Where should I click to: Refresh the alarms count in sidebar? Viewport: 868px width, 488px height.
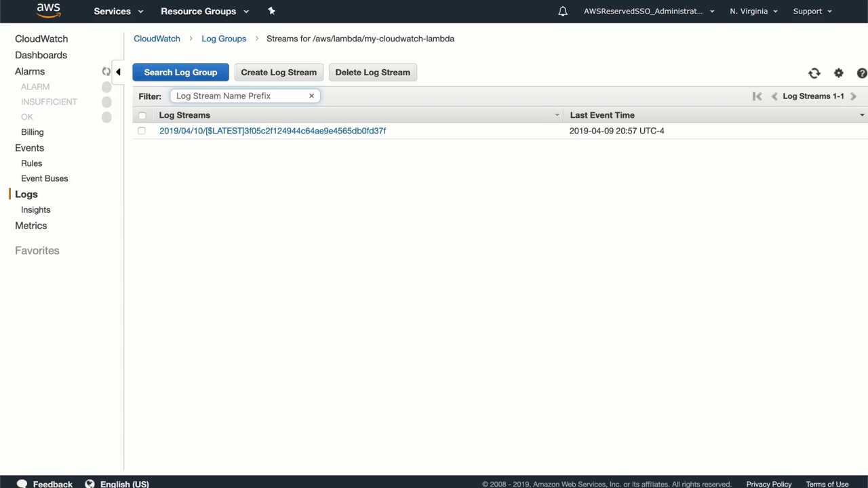coord(106,71)
